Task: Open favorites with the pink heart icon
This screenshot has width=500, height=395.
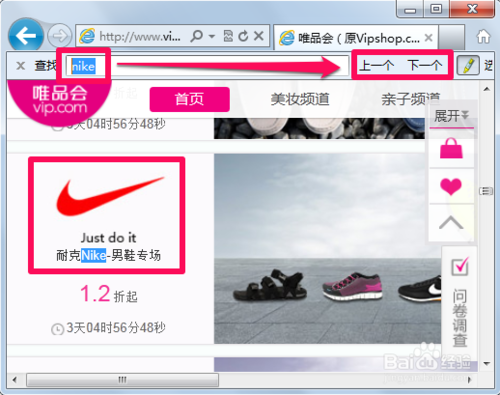Action: (x=451, y=187)
